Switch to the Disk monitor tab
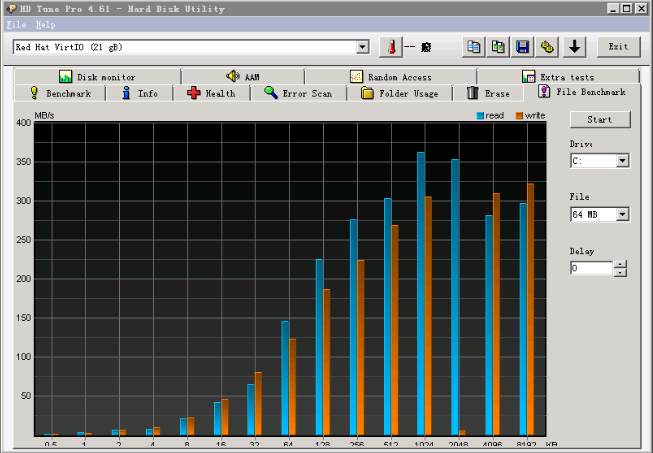653x453 pixels. coord(97,77)
